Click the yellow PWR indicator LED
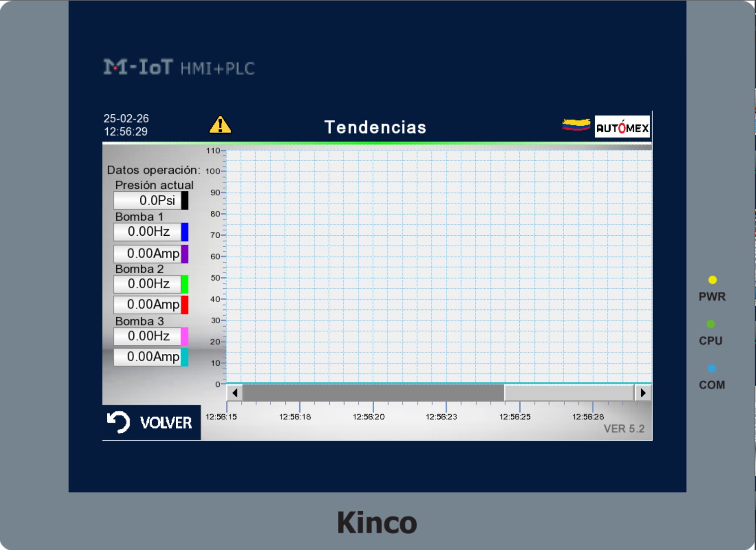The image size is (756, 550). tap(713, 280)
